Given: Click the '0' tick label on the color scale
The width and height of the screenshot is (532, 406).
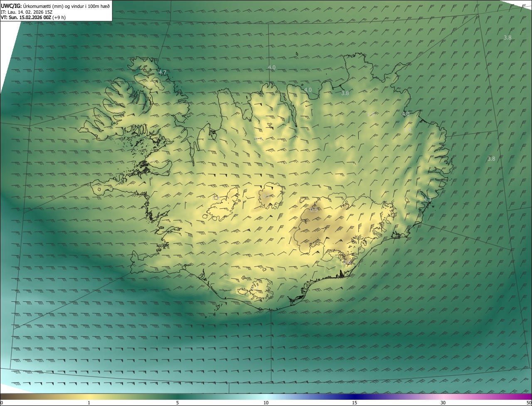Looking at the screenshot, I should point(2,403).
